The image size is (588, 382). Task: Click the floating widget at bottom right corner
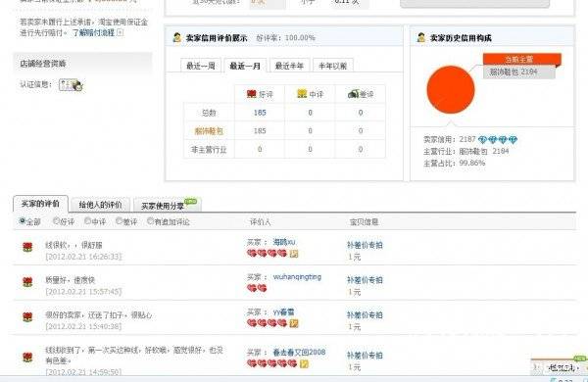[560, 367]
